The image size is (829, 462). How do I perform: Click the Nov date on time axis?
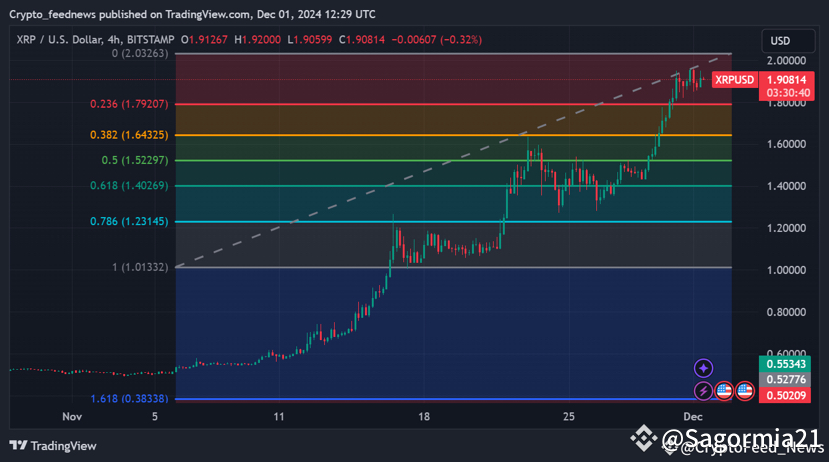[x=72, y=417]
